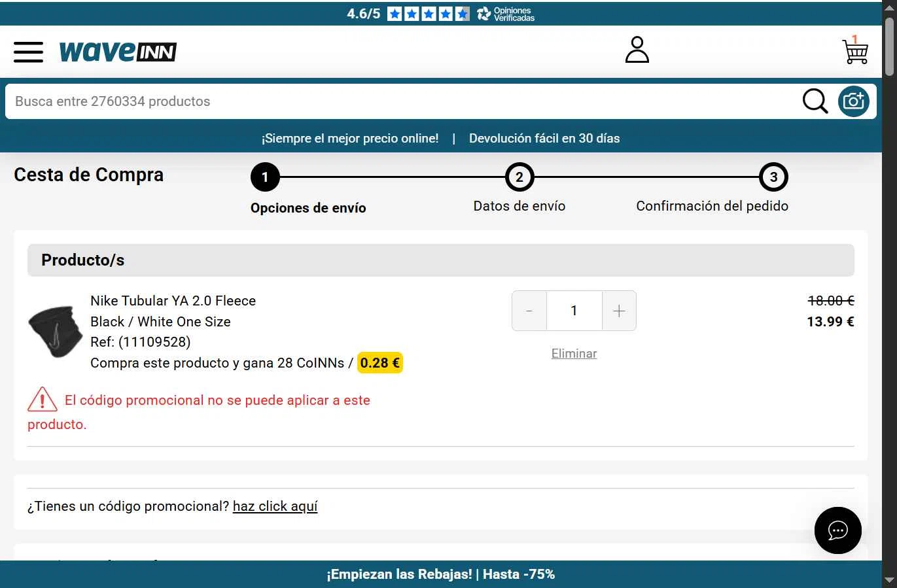Open the shopping cart icon
897x588 pixels.
(x=855, y=50)
